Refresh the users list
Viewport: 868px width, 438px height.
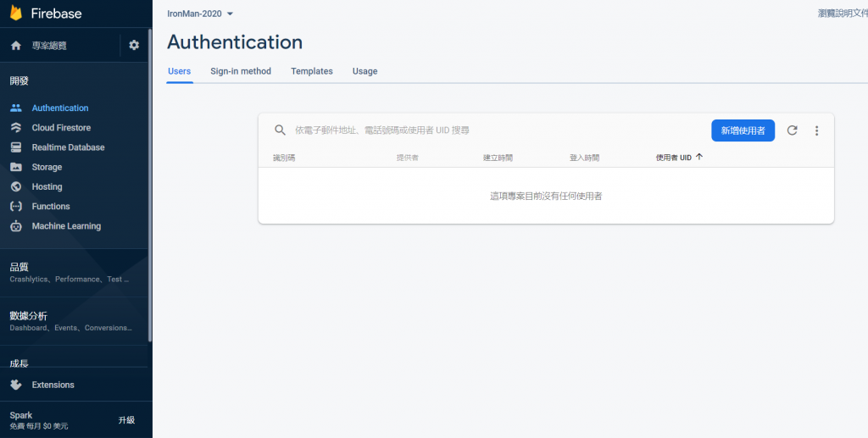tap(793, 130)
